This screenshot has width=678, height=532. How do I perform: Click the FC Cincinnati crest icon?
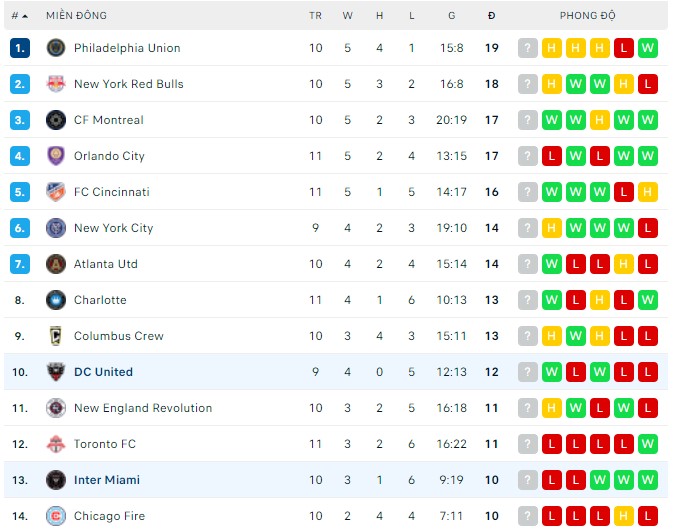(55, 192)
